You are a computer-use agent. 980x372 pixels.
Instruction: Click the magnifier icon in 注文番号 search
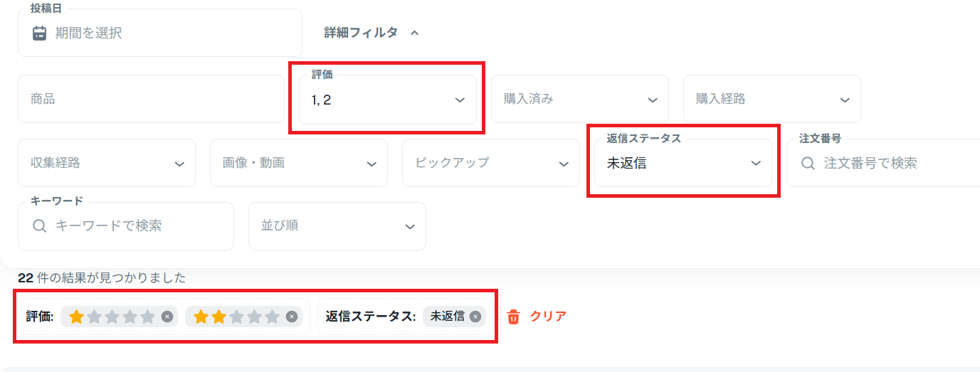click(x=808, y=163)
